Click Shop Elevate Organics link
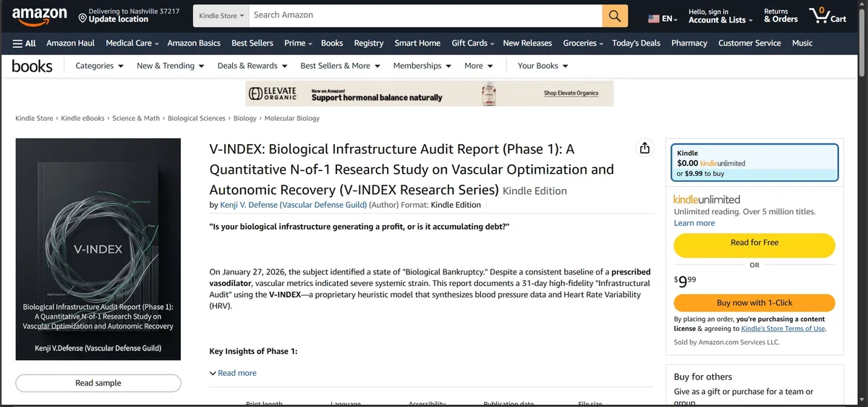Viewport: 868px width, 407px height. (x=571, y=93)
